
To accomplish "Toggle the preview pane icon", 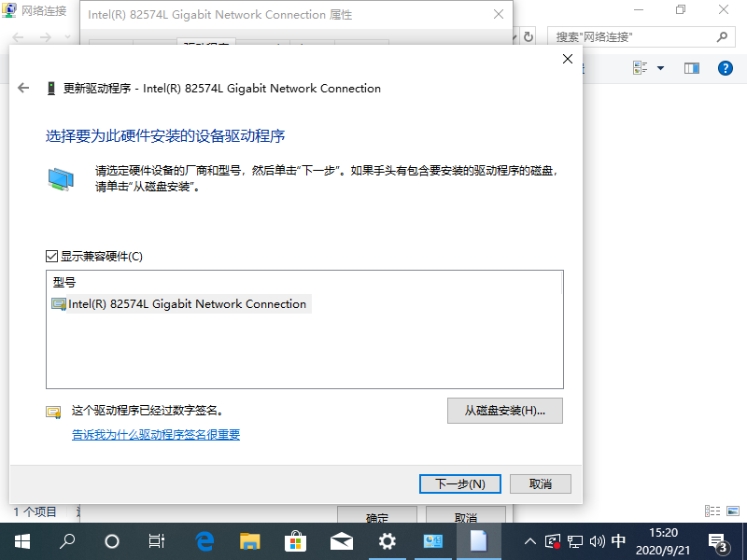I will 692,68.
